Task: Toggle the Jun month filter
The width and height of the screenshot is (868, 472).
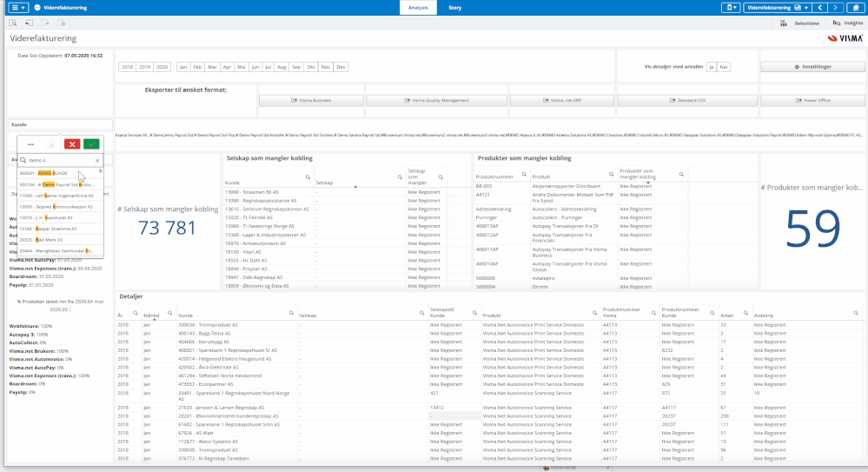Action: [x=255, y=67]
